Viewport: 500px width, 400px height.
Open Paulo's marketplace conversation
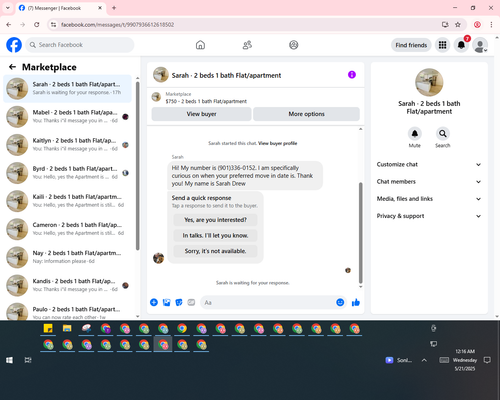[67, 311]
